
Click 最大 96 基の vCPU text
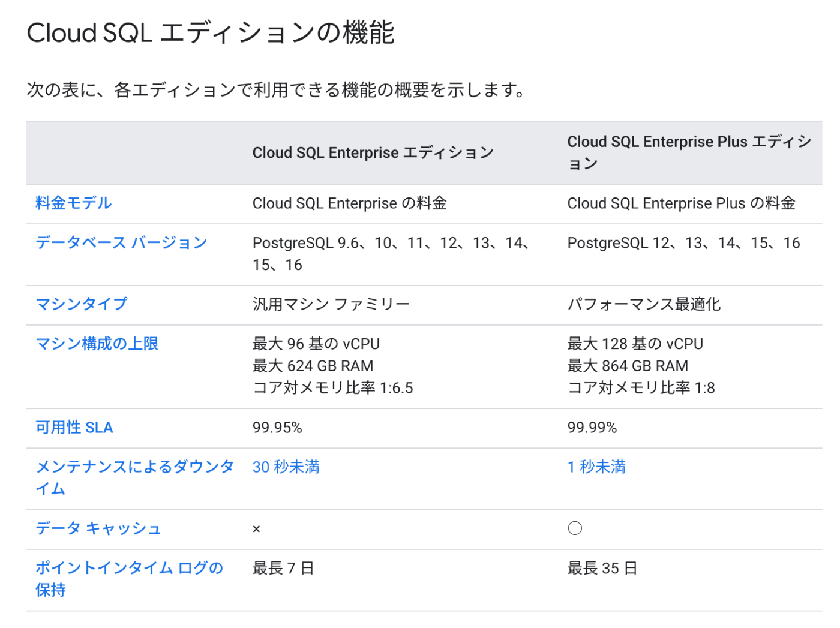(x=316, y=344)
